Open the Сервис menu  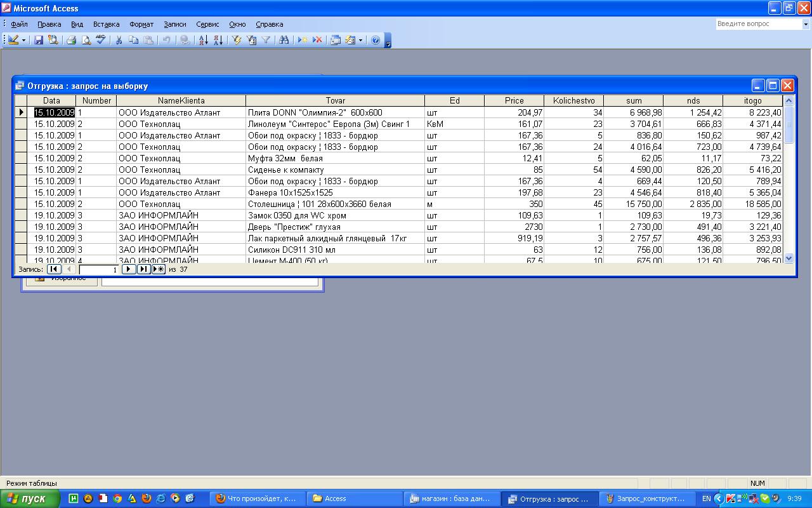(x=208, y=24)
